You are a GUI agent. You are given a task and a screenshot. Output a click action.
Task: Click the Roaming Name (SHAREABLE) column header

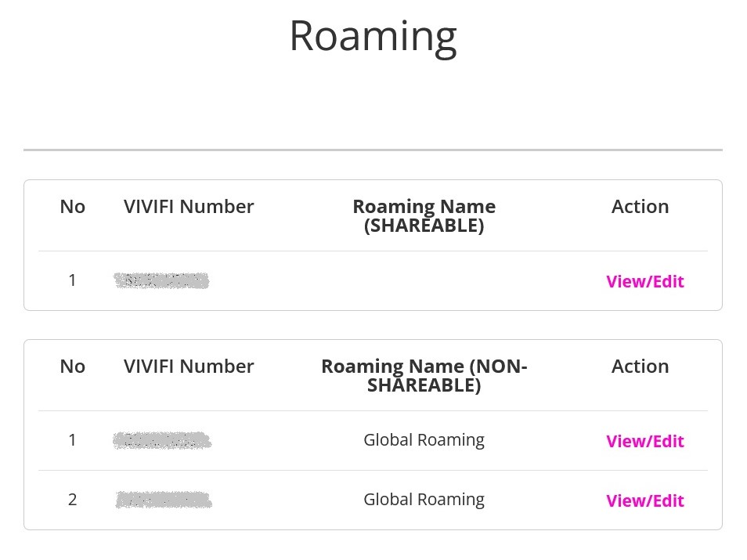424,216
